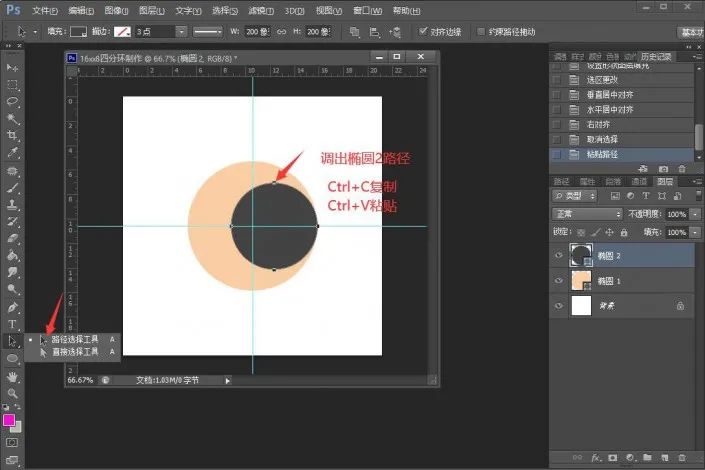The width and height of the screenshot is (705, 470).
Task: Click the 椭圆 1 layer thumbnail
Action: [x=581, y=281]
